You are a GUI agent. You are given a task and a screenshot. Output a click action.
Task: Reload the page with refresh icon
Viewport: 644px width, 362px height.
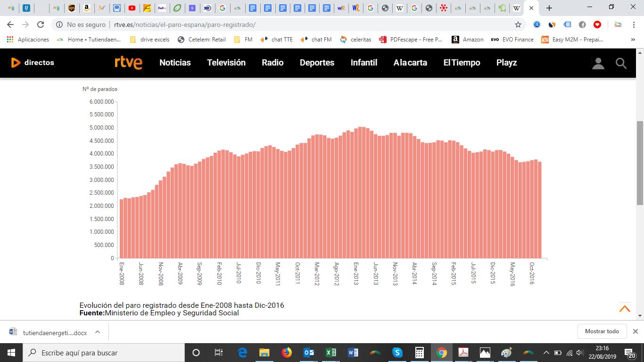point(41,25)
